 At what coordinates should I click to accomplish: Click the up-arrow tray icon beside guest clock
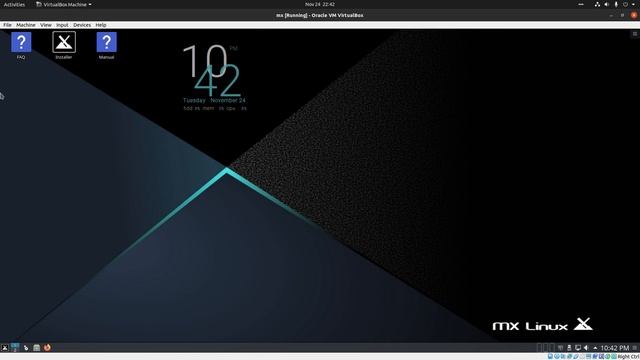point(595,348)
